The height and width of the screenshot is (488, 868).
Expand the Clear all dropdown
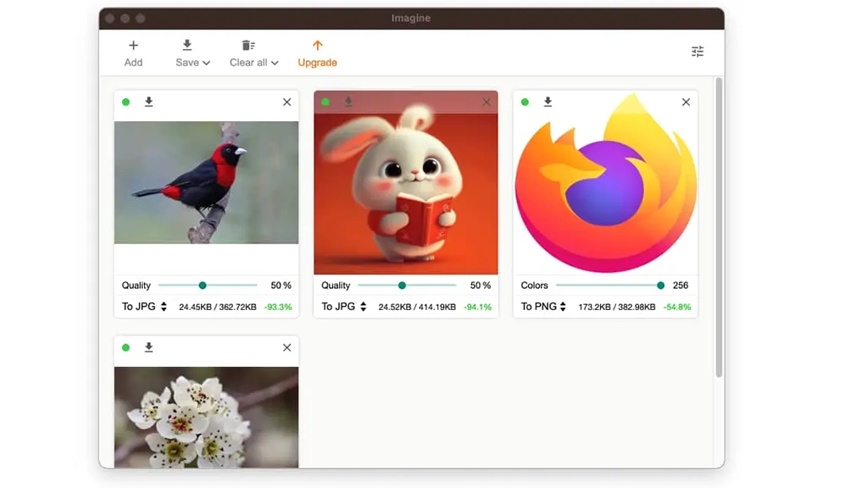point(253,62)
